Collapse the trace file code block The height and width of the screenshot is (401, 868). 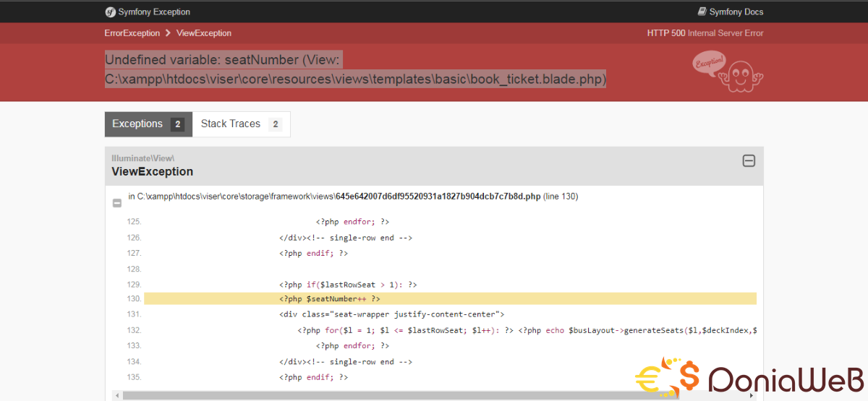pos(117,203)
